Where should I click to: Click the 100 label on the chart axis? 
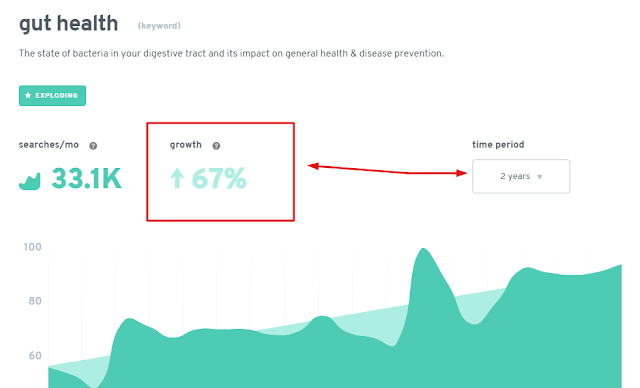[x=32, y=247]
